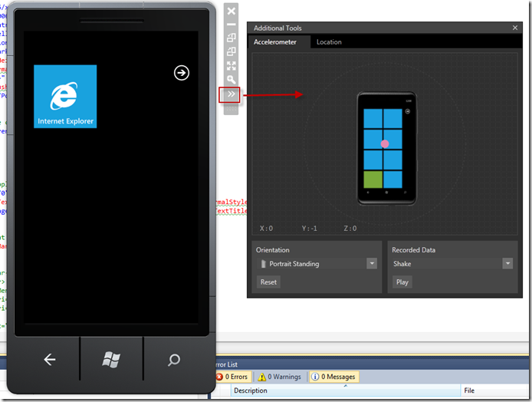The height and width of the screenshot is (402, 532).
Task: Click the Y:-1 accelerometer value
Action: pyautogui.click(x=310, y=229)
